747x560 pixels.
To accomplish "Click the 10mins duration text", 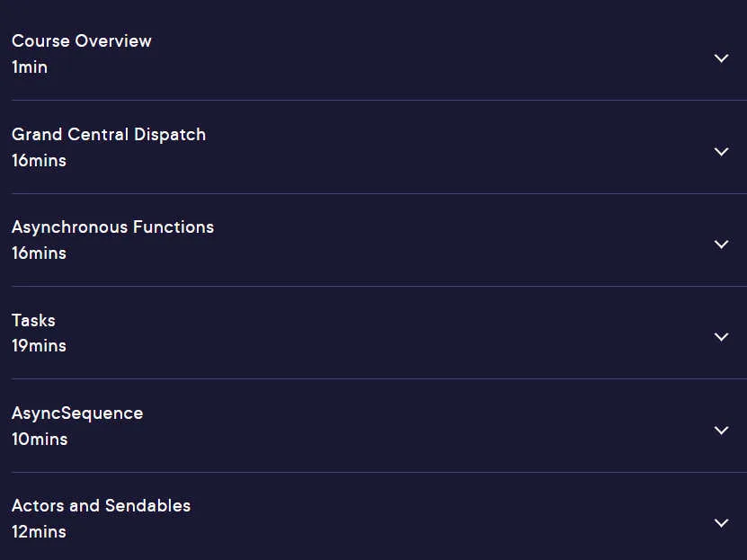I will (40, 439).
